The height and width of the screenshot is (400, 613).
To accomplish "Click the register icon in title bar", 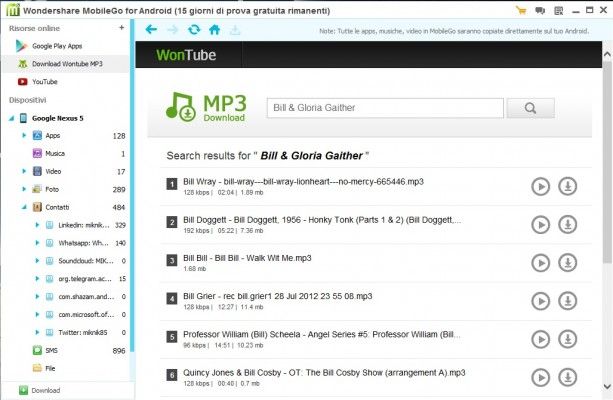I will click(559, 11).
